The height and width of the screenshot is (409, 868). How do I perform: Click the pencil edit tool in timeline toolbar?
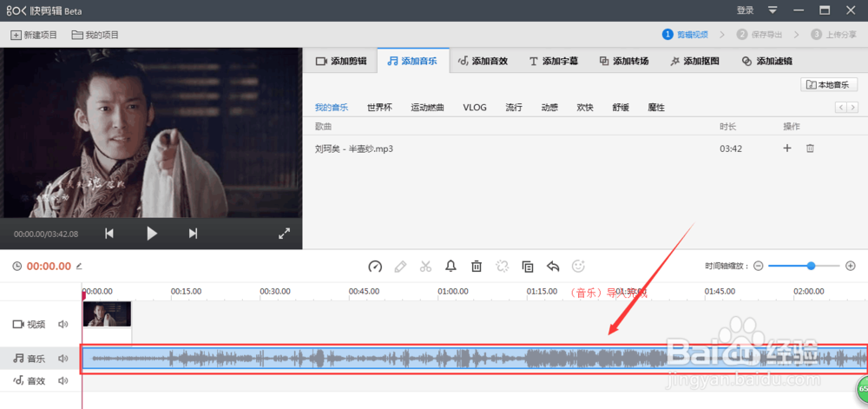click(x=400, y=267)
